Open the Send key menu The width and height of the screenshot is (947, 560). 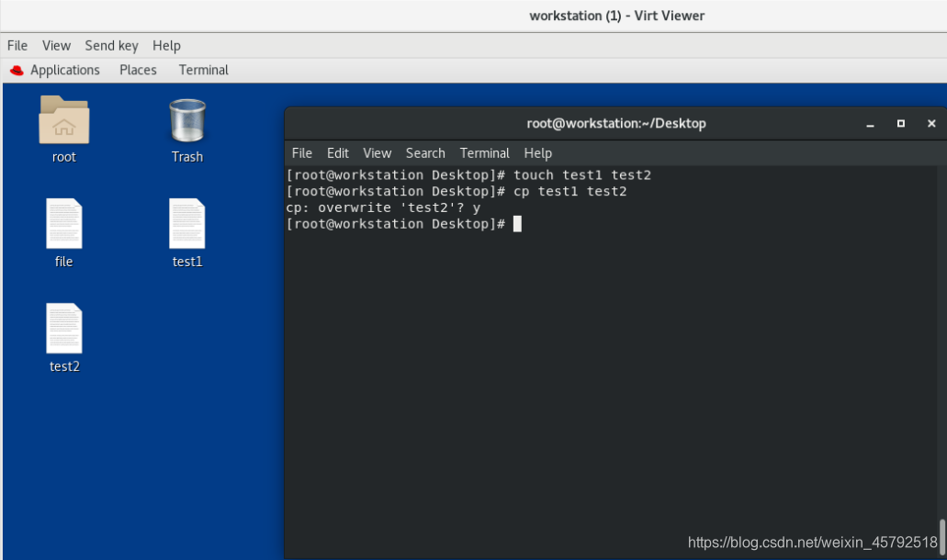111,46
